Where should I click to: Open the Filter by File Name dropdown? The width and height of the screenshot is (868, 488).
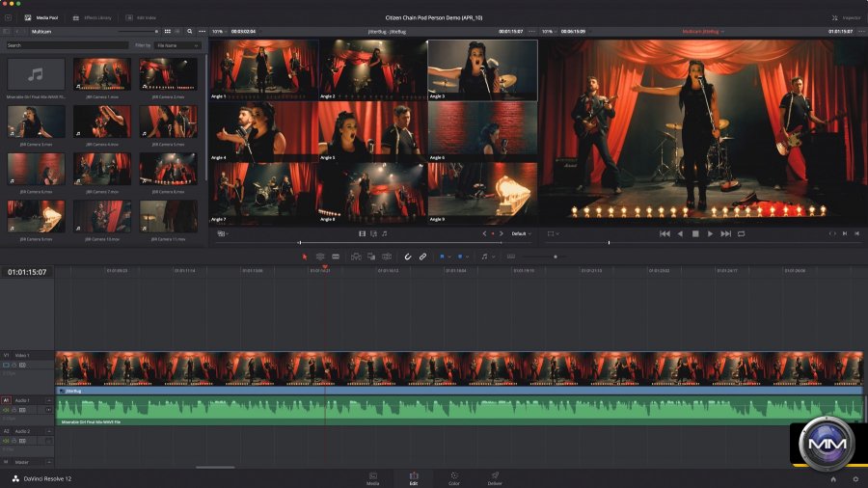177,45
